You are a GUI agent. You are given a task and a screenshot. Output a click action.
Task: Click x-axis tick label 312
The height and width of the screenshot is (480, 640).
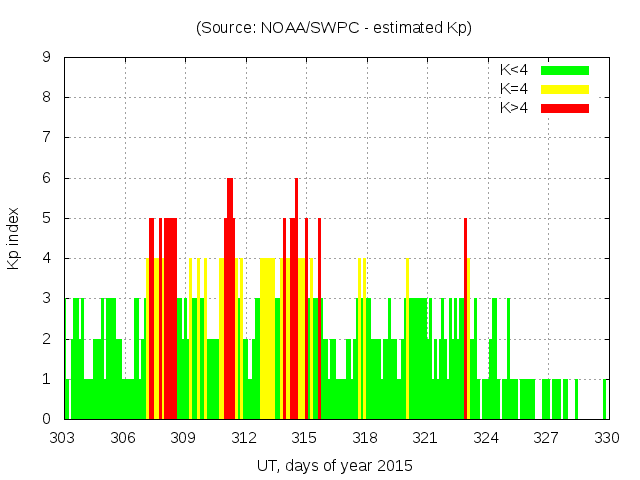coord(244,437)
